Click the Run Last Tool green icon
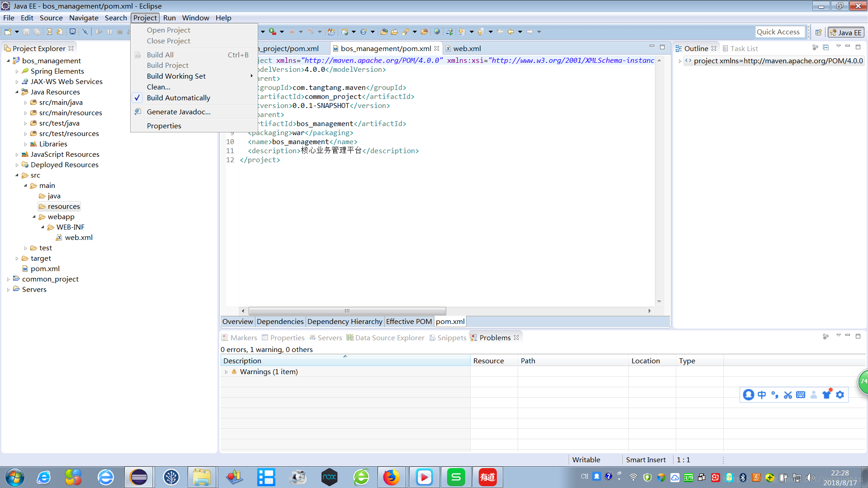 [x=272, y=32]
